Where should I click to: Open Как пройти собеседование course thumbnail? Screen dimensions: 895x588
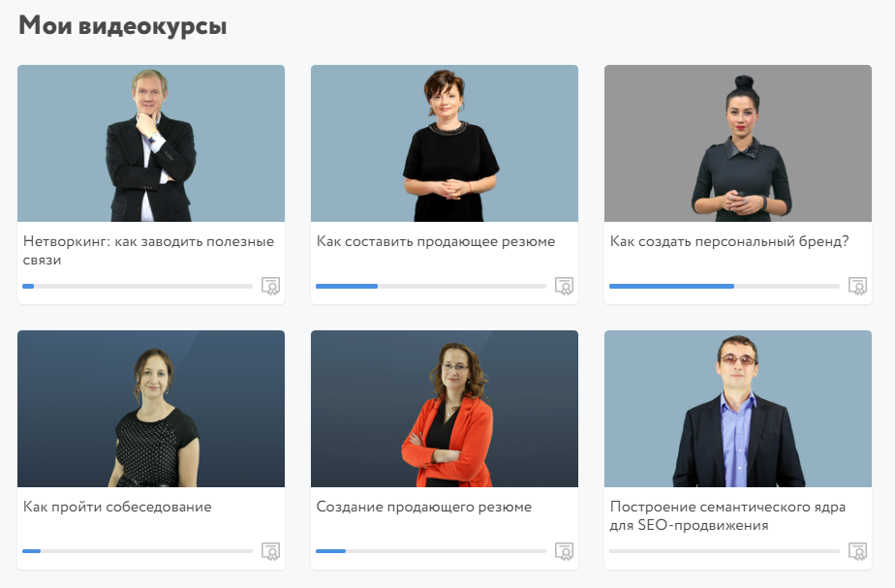tap(151, 409)
